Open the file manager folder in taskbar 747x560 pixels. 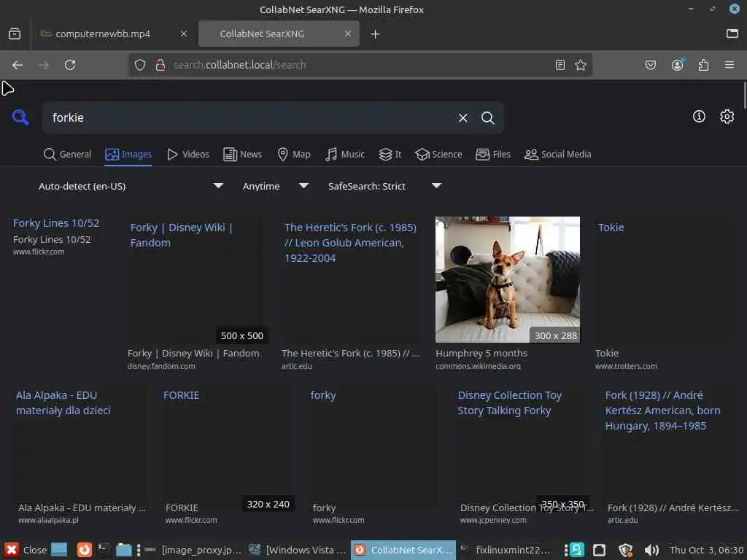pyautogui.click(x=124, y=550)
